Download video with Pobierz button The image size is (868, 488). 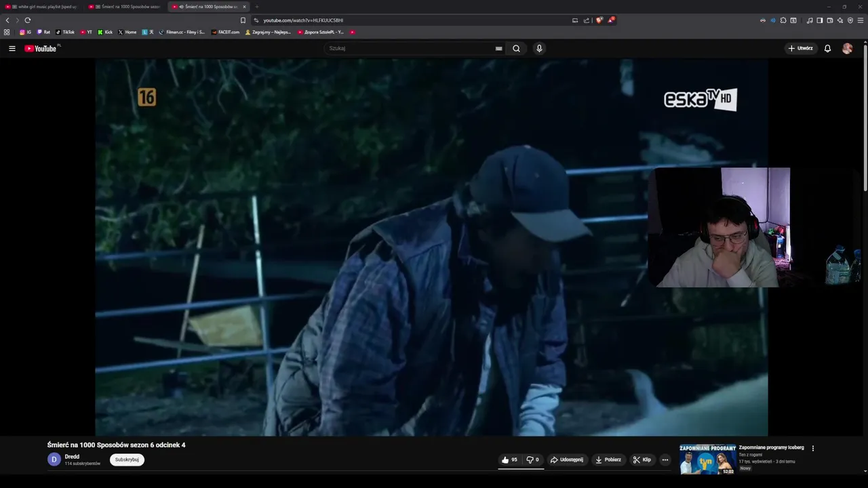608,460
